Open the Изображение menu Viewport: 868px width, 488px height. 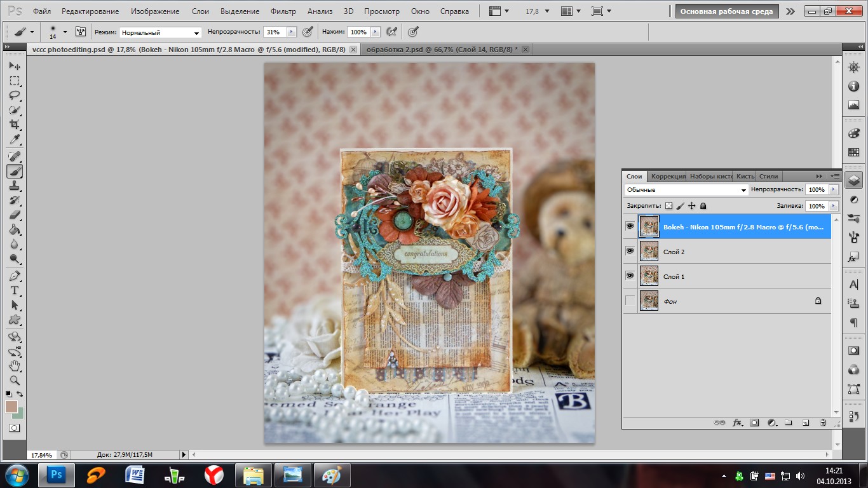click(155, 11)
